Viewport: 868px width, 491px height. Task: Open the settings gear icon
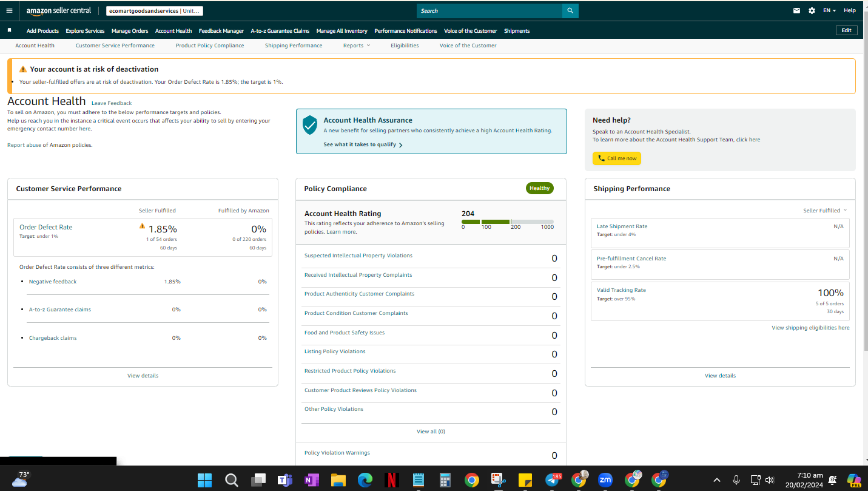(x=812, y=10)
